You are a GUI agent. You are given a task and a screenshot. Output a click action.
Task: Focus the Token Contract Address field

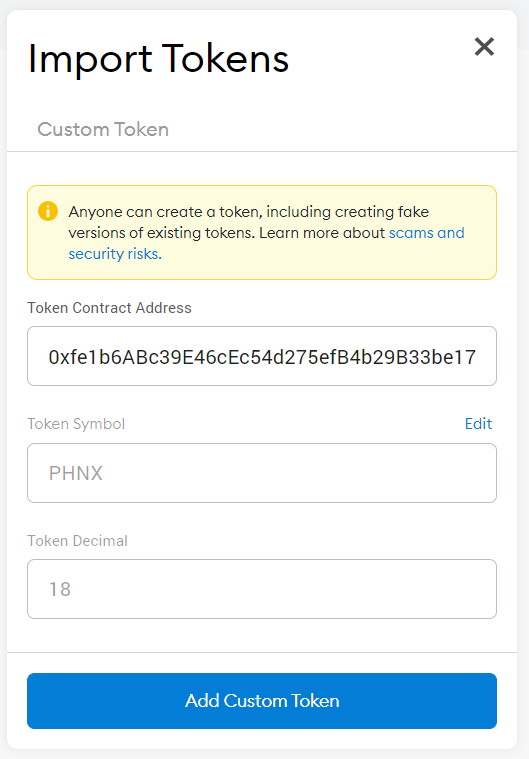click(x=262, y=356)
